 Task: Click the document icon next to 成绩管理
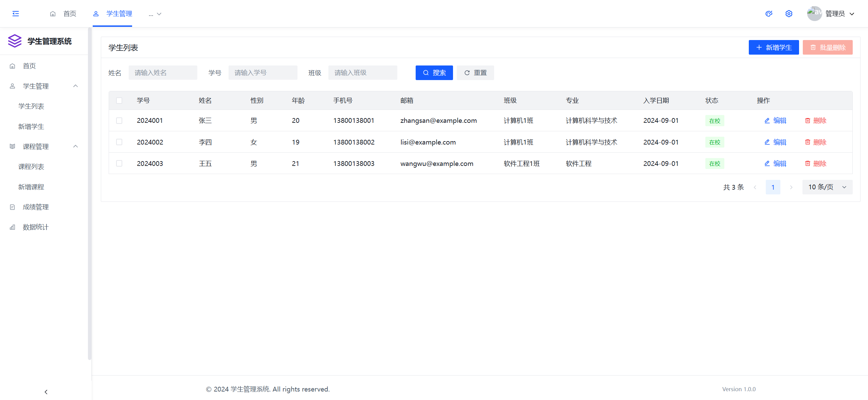(13, 207)
